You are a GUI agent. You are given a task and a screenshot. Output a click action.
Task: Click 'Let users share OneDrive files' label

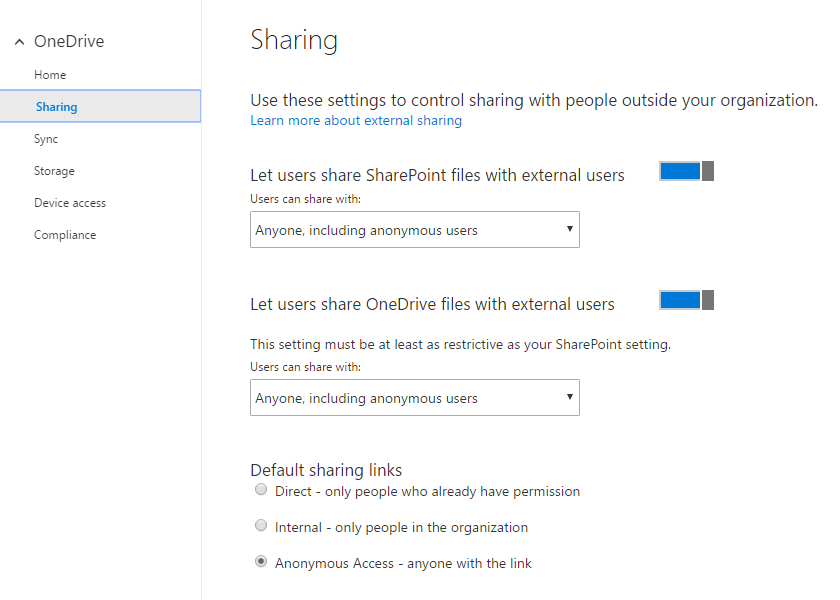coord(432,304)
